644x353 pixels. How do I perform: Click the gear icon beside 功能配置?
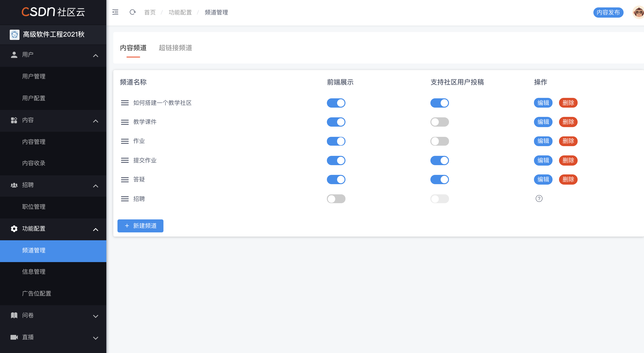[14, 229]
